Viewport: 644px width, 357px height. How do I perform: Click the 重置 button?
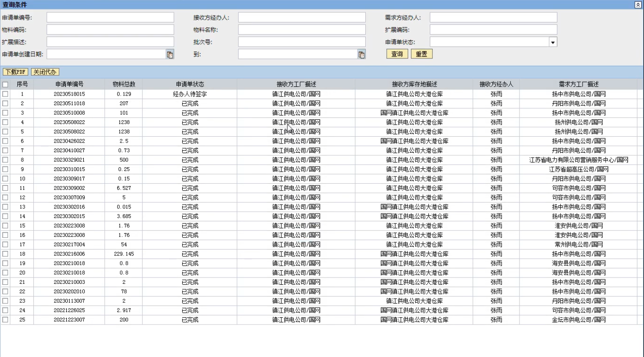[421, 54]
